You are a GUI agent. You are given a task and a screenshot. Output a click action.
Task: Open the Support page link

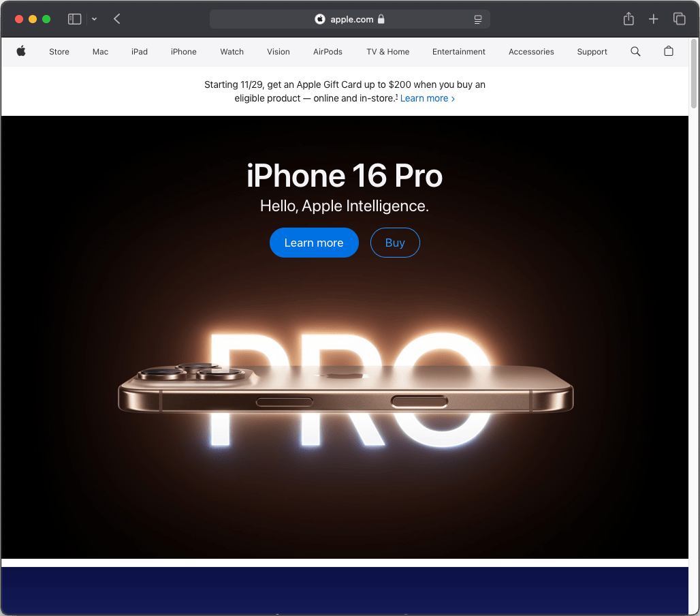click(x=592, y=52)
